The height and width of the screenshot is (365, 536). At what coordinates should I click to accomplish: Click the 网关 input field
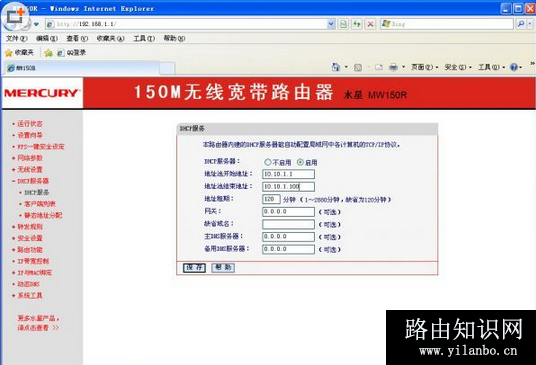(288, 212)
